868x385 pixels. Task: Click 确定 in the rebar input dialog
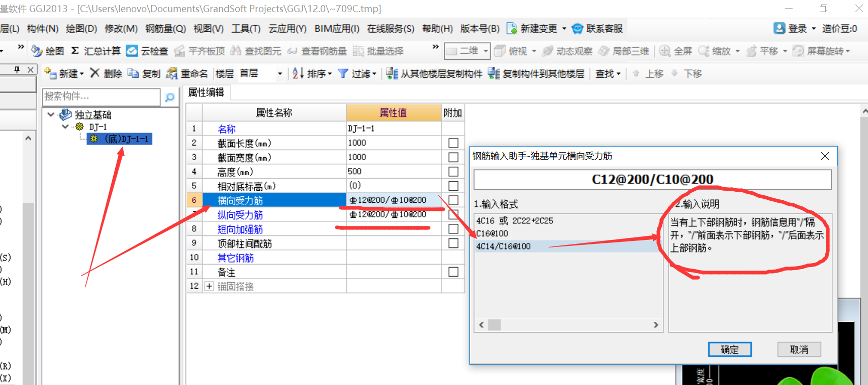[x=730, y=349]
